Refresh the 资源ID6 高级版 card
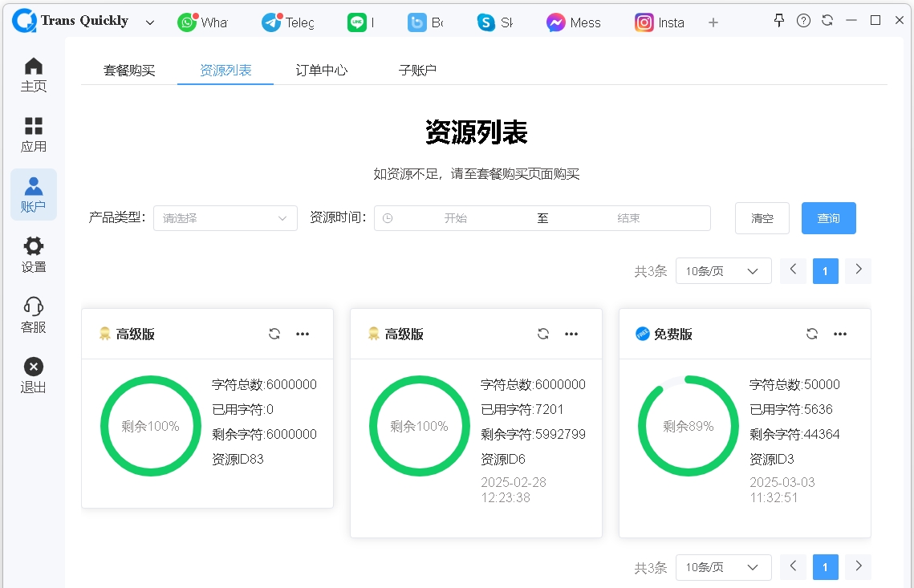The height and width of the screenshot is (588, 914). pos(543,334)
